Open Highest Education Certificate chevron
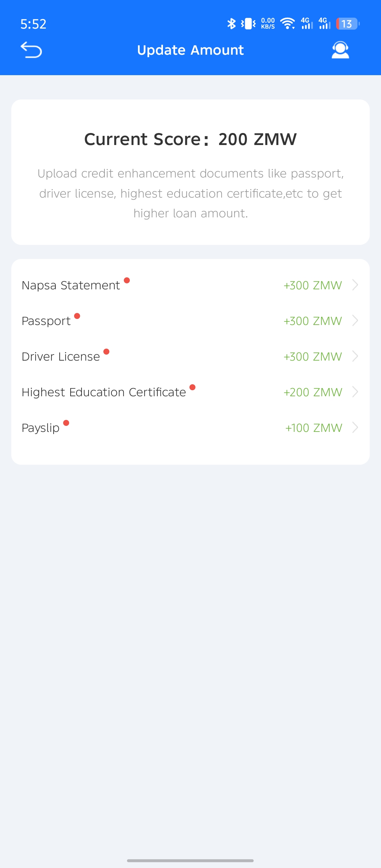This screenshot has height=868, width=381. pos(355,392)
